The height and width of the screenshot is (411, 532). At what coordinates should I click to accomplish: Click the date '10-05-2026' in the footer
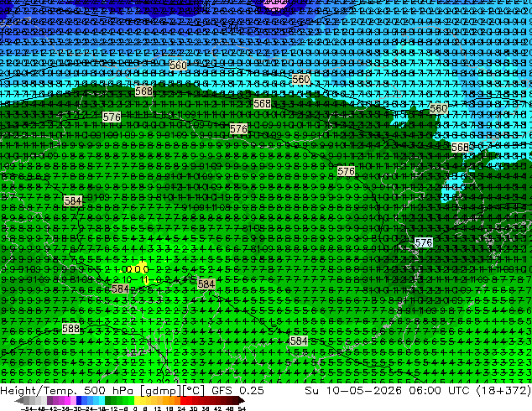click(365, 390)
